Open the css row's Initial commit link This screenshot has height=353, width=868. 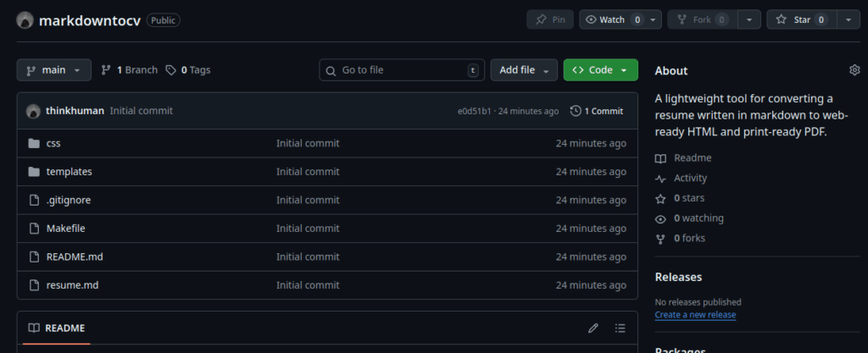tap(308, 144)
